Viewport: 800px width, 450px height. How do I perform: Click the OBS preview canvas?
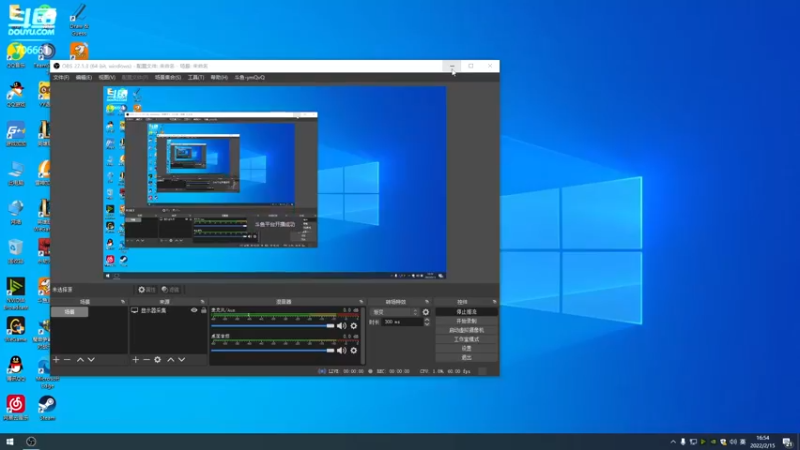point(275,183)
